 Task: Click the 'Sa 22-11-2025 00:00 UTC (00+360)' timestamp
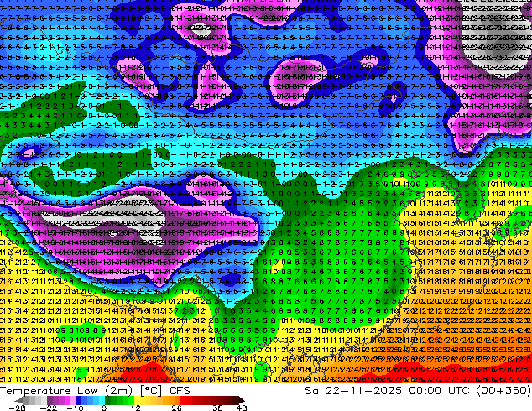tap(418, 391)
